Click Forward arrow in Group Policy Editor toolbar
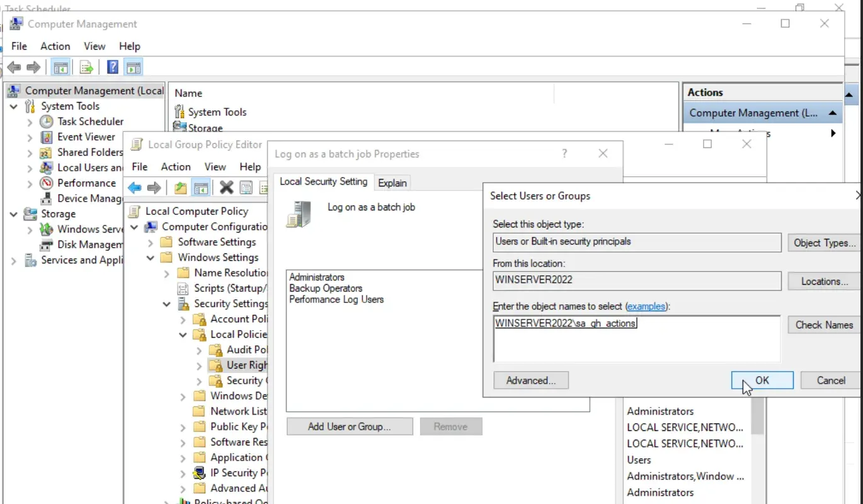Screen dimensions: 863x504 coord(154,188)
